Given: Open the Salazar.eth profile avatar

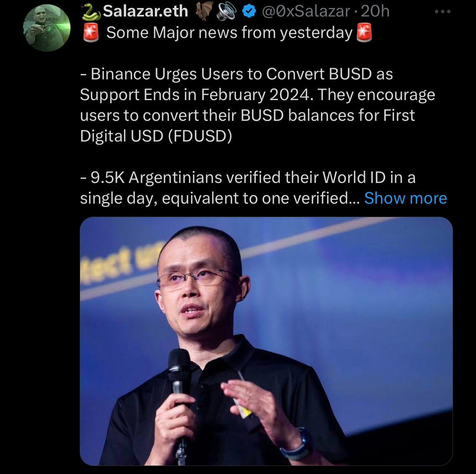Looking at the screenshot, I should click(47, 28).
